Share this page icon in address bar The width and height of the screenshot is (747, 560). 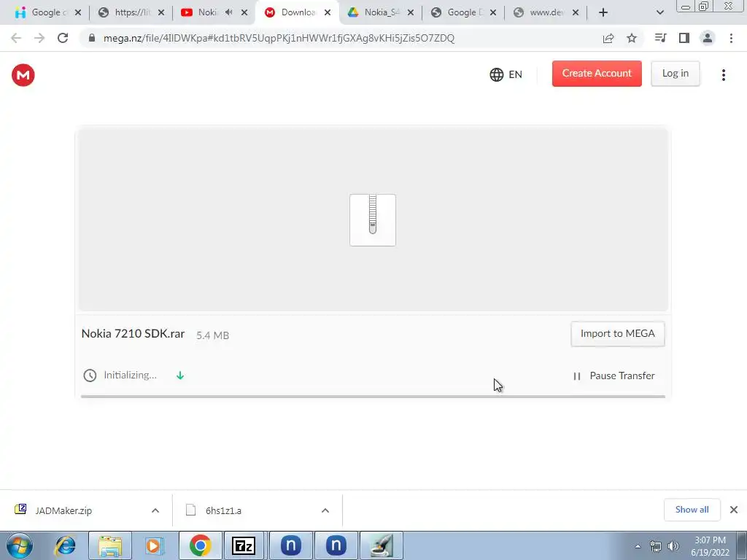(608, 38)
